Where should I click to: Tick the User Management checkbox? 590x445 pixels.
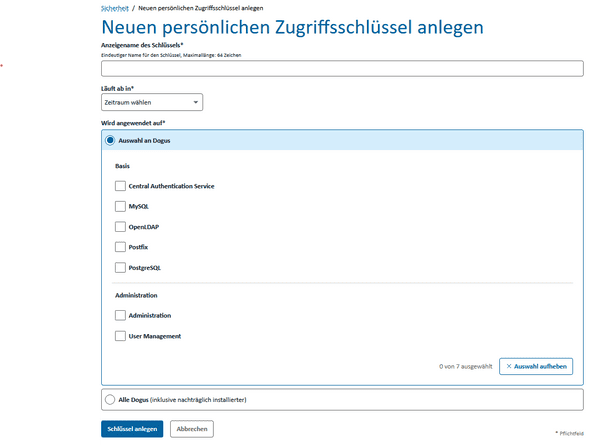coord(120,336)
